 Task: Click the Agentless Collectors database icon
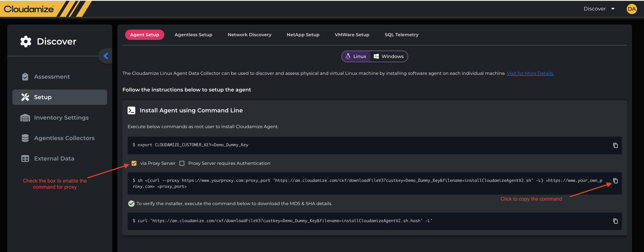(25, 138)
